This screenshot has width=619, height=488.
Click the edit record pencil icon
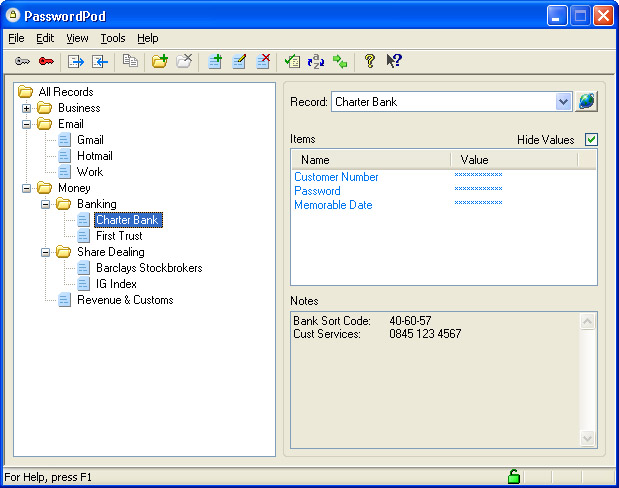pyautogui.click(x=239, y=61)
